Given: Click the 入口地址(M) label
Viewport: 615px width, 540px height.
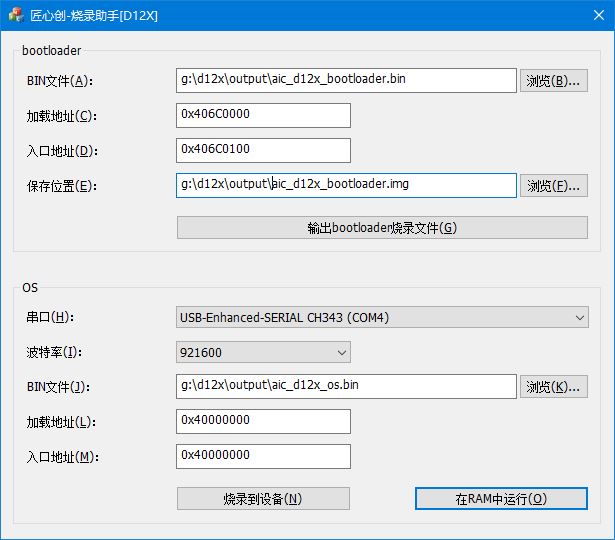Looking at the screenshot, I should tap(63, 457).
